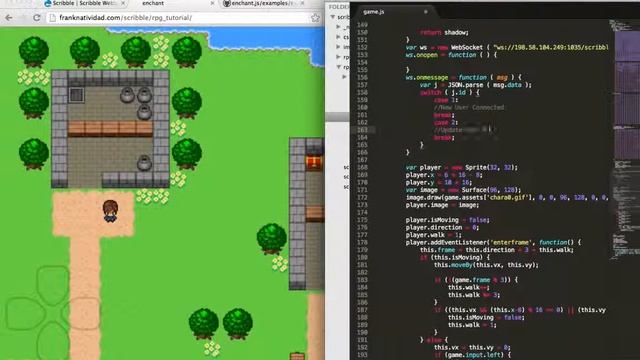This screenshot has height=360, width=640.
Task: Click 'var player' on line 168
Action: coord(423,167)
